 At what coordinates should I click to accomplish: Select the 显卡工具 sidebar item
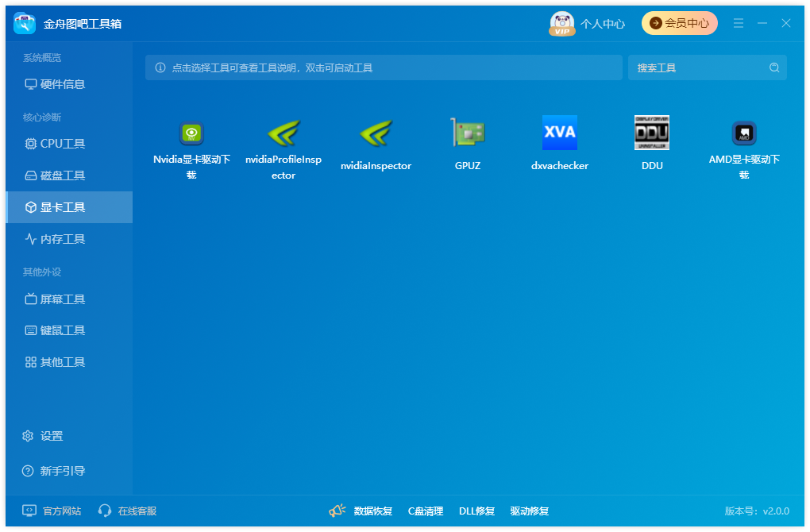pos(69,207)
